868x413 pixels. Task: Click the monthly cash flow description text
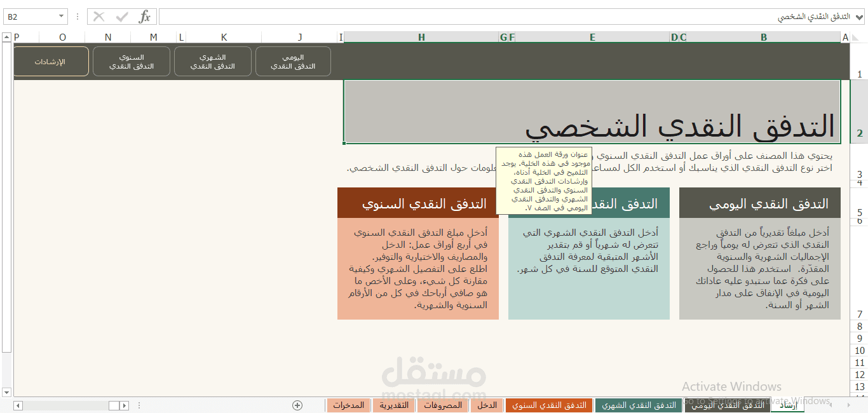588,250
